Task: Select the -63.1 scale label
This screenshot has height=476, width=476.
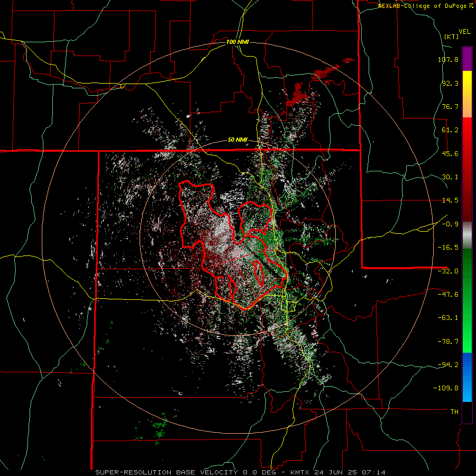Action: point(448,318)
